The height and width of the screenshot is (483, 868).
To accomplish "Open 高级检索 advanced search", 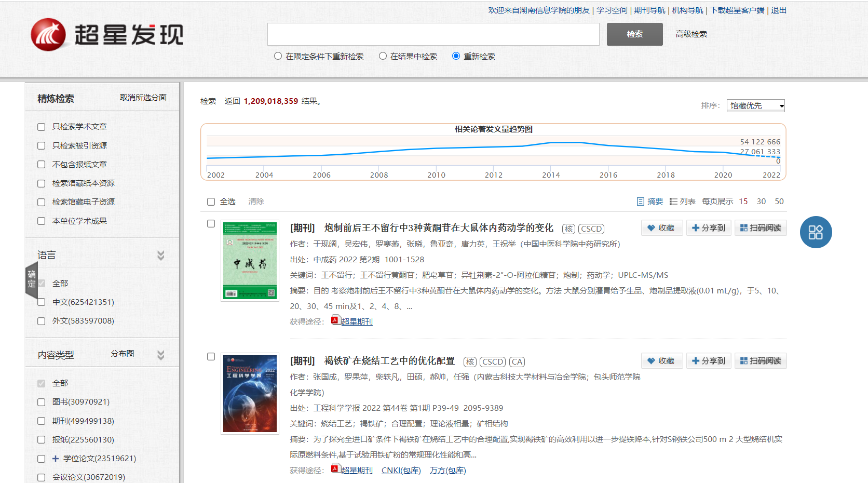I will pyautogui.click(x=691, y=34).
